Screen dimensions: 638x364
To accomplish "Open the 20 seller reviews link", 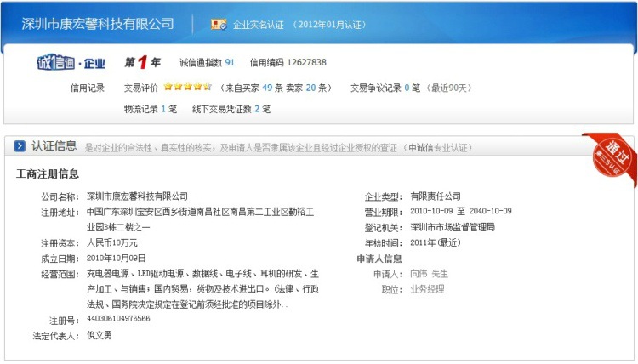I will click(310, 88).
